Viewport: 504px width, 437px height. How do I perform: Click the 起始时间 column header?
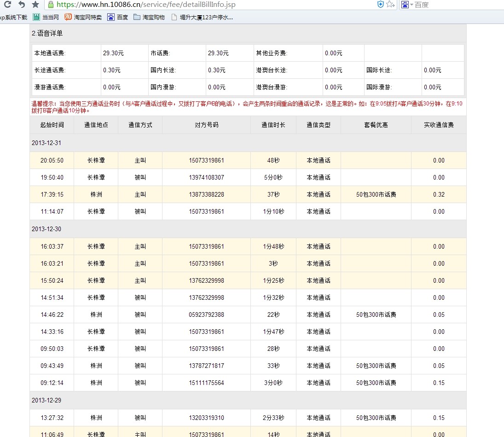tap(52, 125)
